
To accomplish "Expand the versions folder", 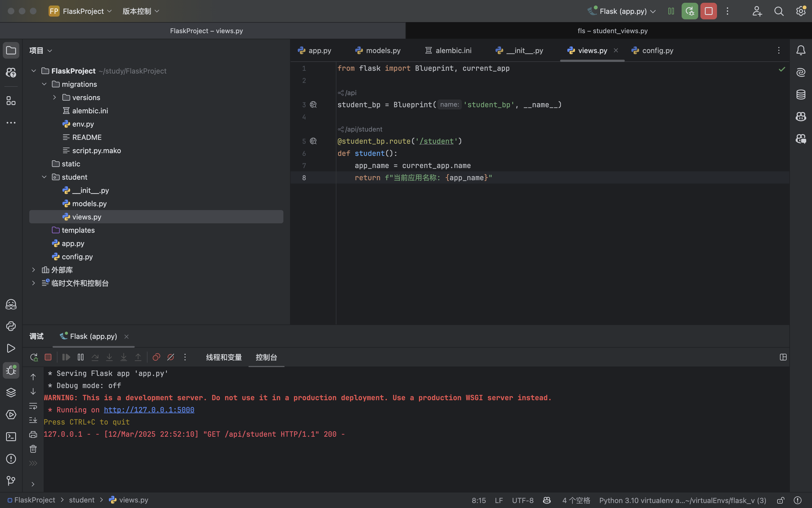I will 54,98.
